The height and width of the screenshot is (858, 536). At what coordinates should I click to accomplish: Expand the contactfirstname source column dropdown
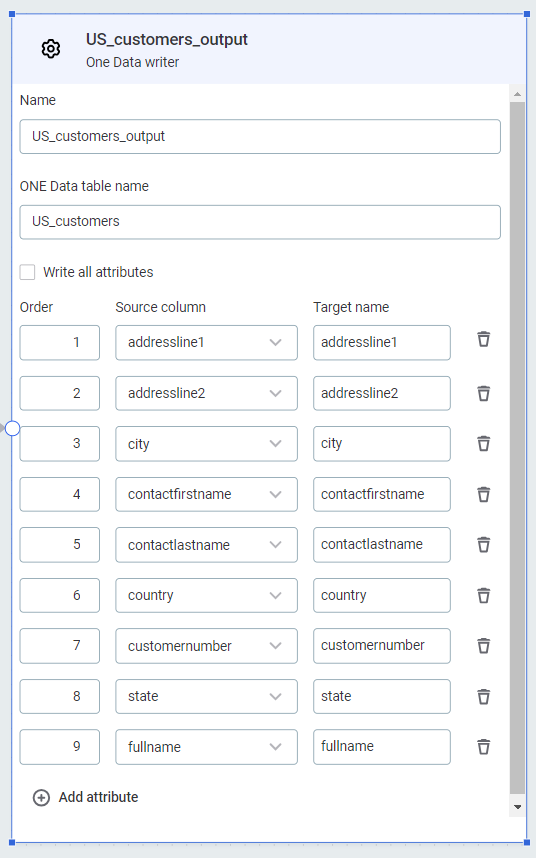[x=206, y=494]
